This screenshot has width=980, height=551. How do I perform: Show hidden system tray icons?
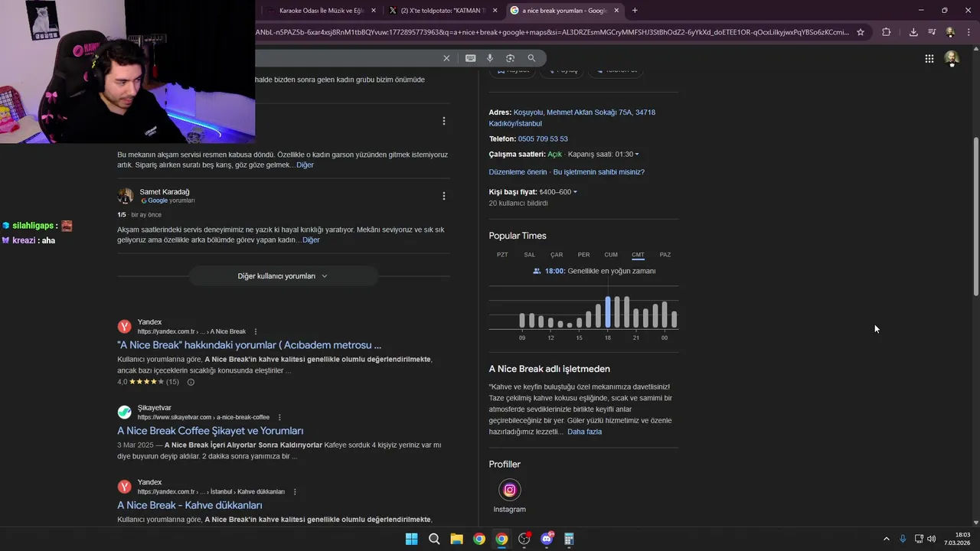tap(887, 539)
